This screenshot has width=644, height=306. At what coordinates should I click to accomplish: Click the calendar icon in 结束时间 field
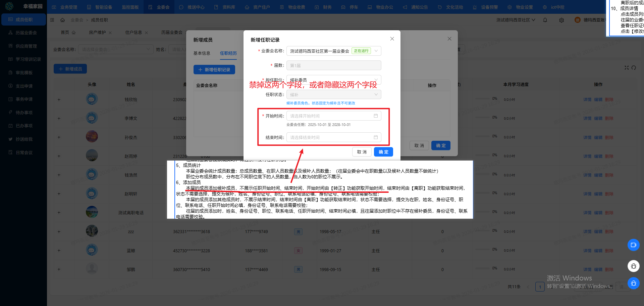pos(376,137)
